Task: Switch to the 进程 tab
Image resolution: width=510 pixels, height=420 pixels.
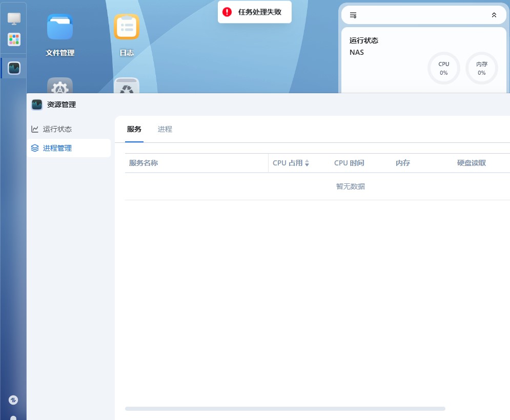Action: coord(165,130)
